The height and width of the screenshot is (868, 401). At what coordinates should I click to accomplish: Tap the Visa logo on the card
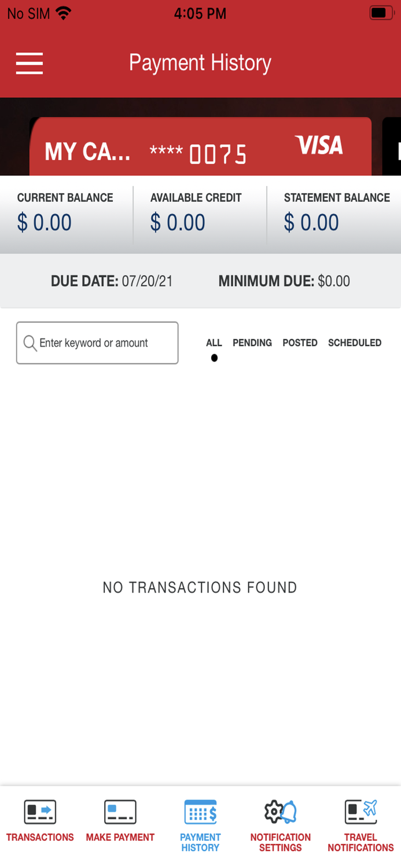tap(319, 146)
